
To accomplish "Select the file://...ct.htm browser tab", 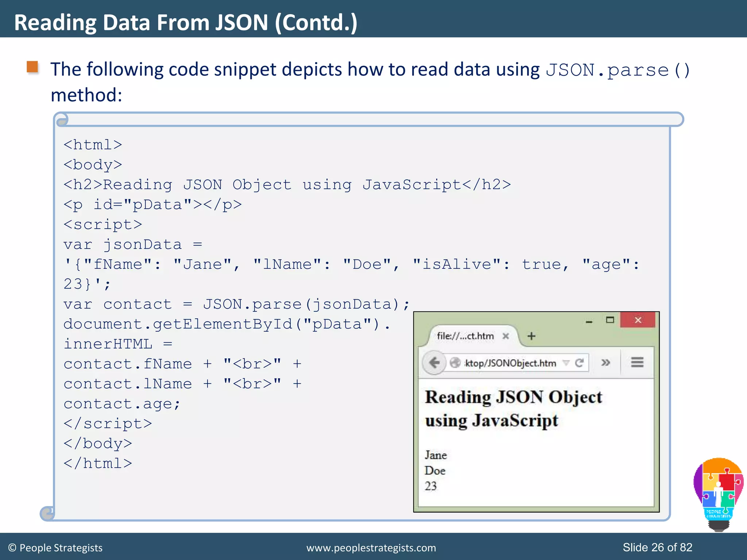I will [x=473, y=336].
